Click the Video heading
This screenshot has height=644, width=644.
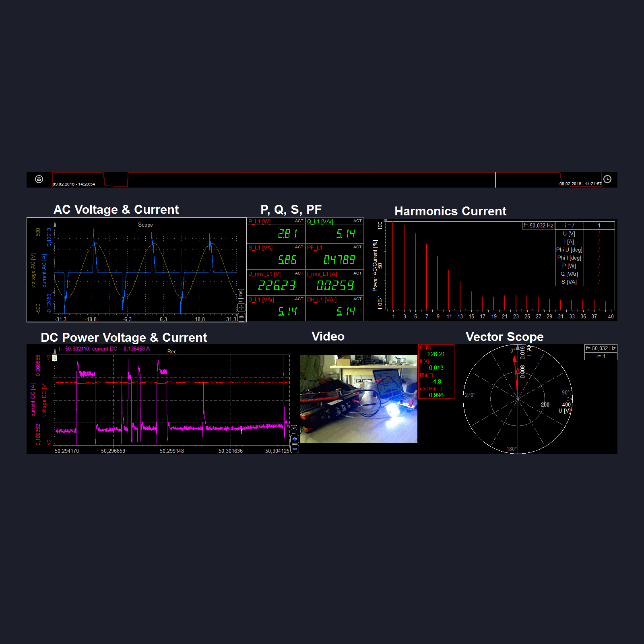click(328, 336)
